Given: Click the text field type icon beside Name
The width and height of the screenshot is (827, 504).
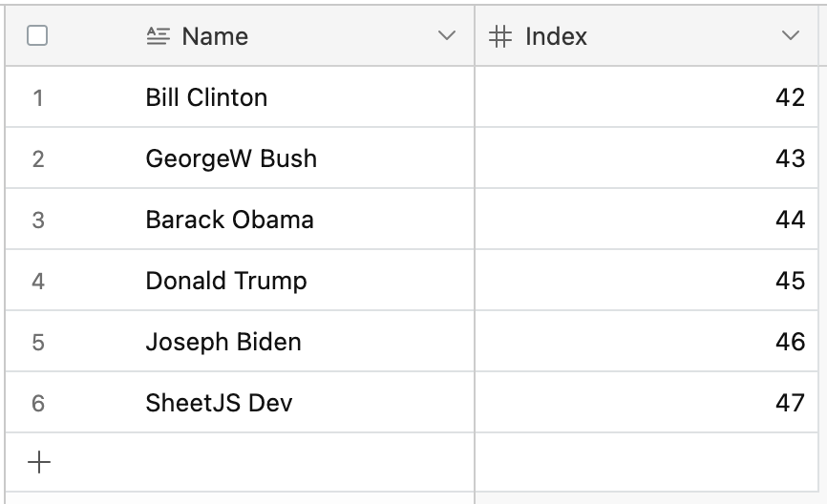Looking at the screenshot, I should click(x=159, y=36).
